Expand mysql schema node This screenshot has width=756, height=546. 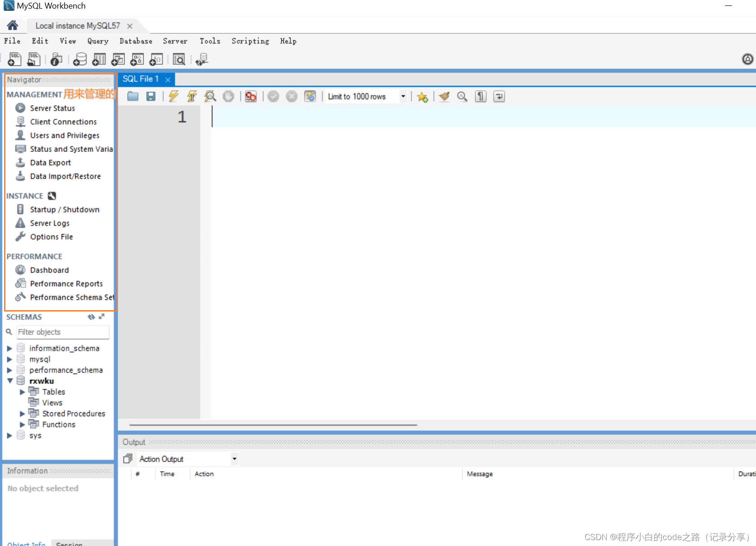(x=10, y=359)
